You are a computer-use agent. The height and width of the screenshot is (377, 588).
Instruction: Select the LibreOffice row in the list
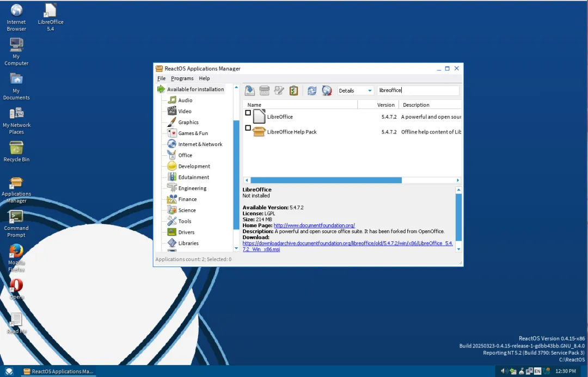(x=352, y=117)
